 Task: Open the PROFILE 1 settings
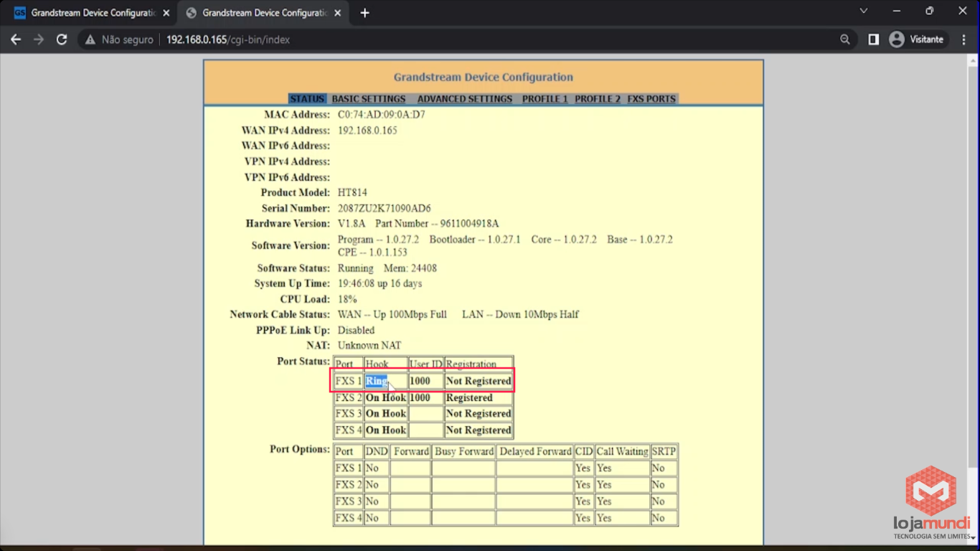tap(545, 99)
